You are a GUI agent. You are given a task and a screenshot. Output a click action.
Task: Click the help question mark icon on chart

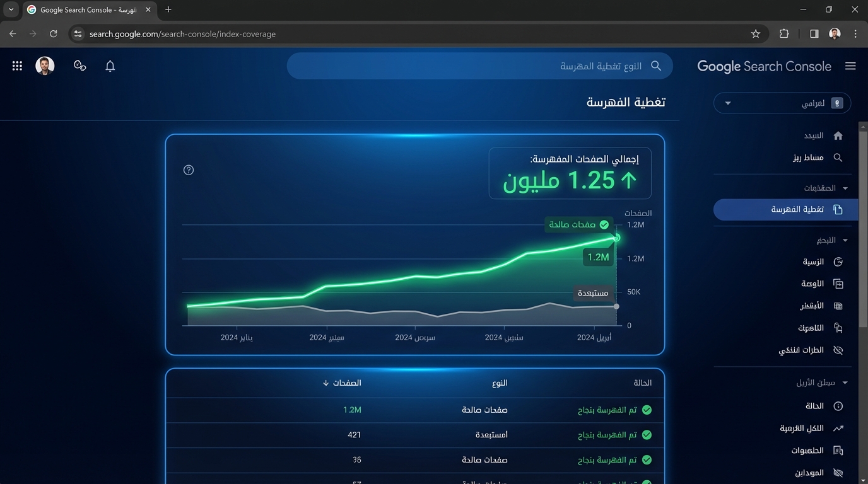coord(188,170)
